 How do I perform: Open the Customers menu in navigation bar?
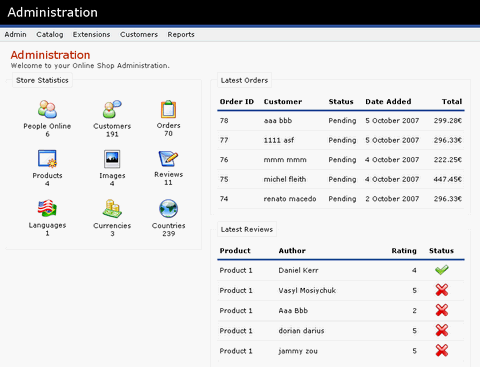(x=139, y=34)
